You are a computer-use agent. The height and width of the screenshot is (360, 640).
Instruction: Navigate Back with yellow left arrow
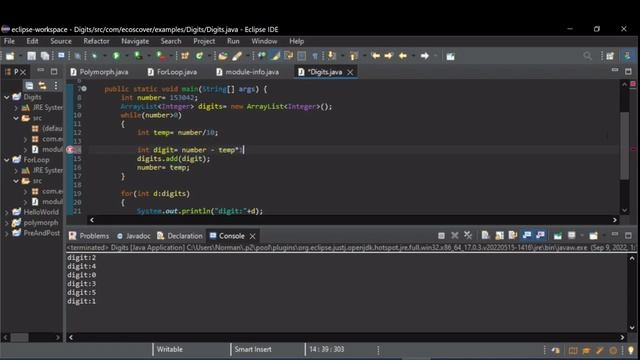click(402, 56)
